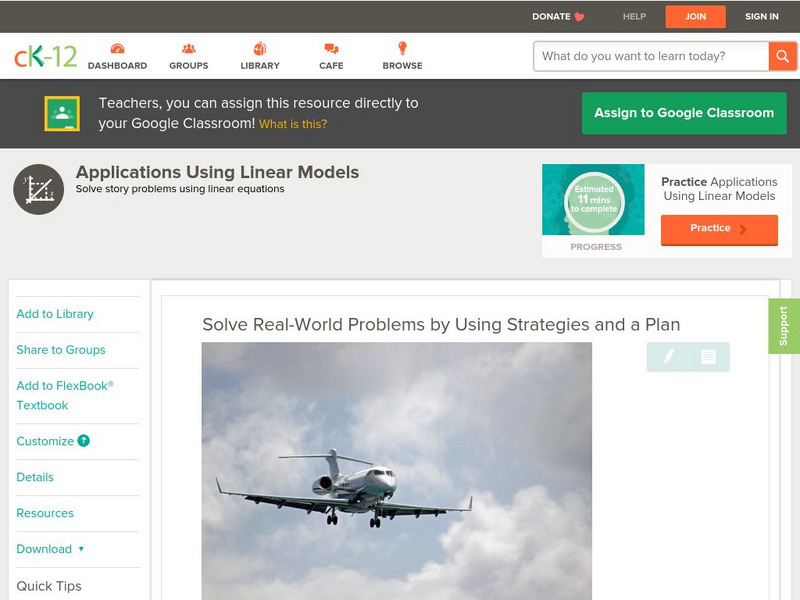Image resolution: width=800 pixels, height=600 pixels.
Task: Open the Groups people icon
Action: (189, 48)
